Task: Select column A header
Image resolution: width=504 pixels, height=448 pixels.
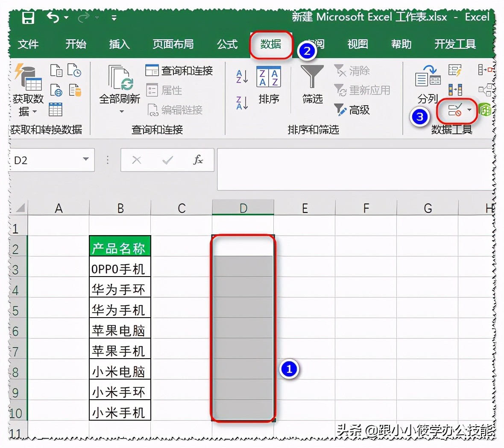Action: coord(59,208)
